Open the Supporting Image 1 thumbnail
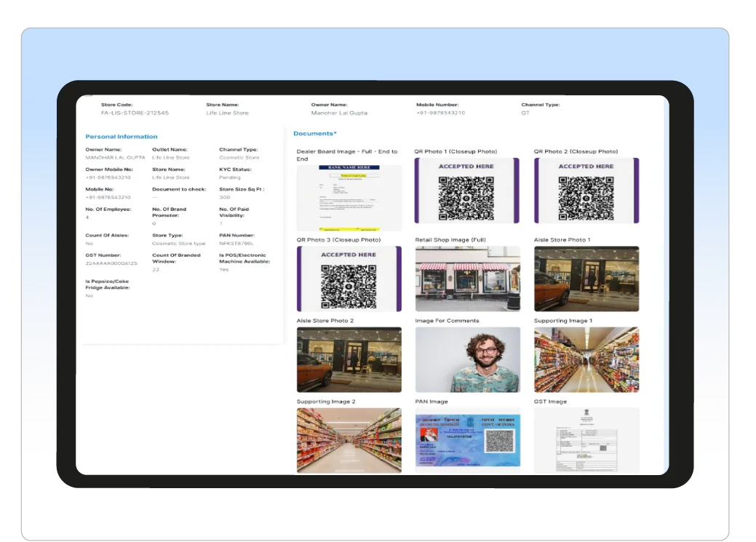 coord(586,359)
